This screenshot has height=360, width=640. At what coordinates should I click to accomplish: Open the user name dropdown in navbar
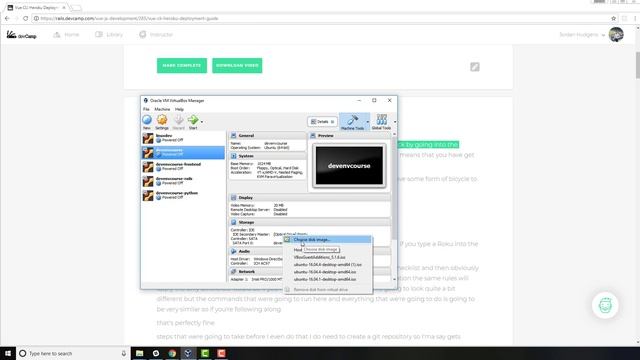pyautogui.click(x=582, y=35)
